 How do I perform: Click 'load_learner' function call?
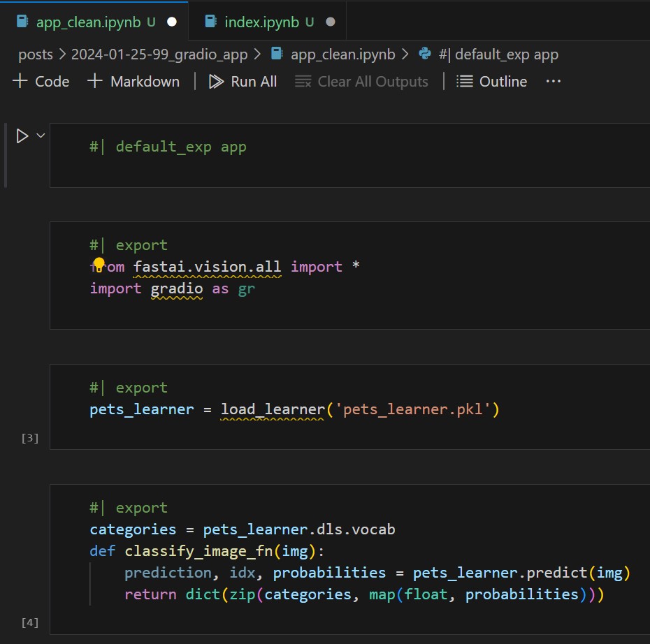tap(273, 409)
